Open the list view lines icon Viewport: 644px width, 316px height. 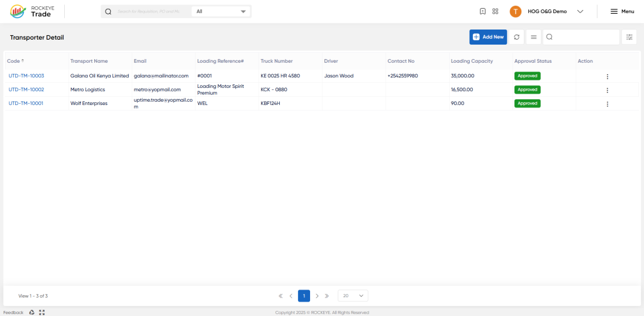[x=533, y=37]
